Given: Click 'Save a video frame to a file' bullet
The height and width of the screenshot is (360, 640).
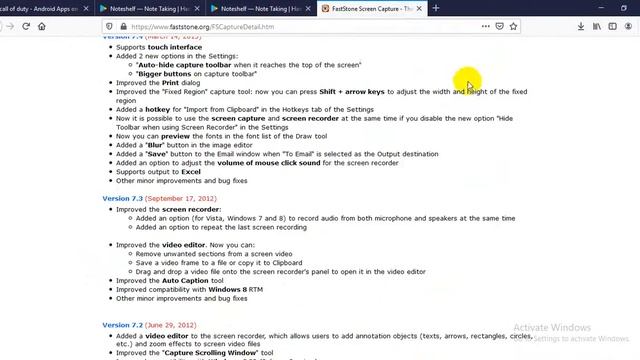Looking at the screenshot, I should pyautogui.click(x=219, y=263).
